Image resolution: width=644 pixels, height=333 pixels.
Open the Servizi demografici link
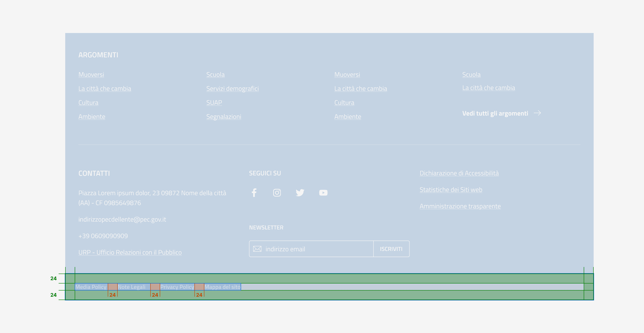(232, 89)
